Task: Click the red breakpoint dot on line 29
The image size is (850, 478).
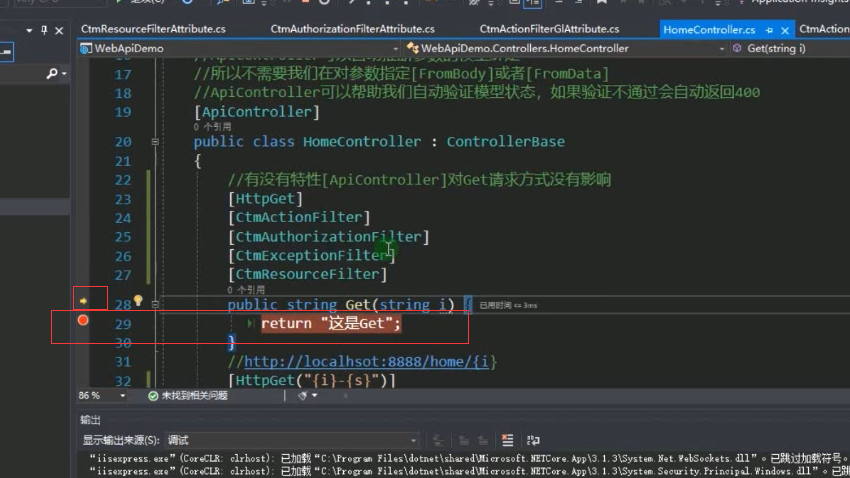Action: 83,320
